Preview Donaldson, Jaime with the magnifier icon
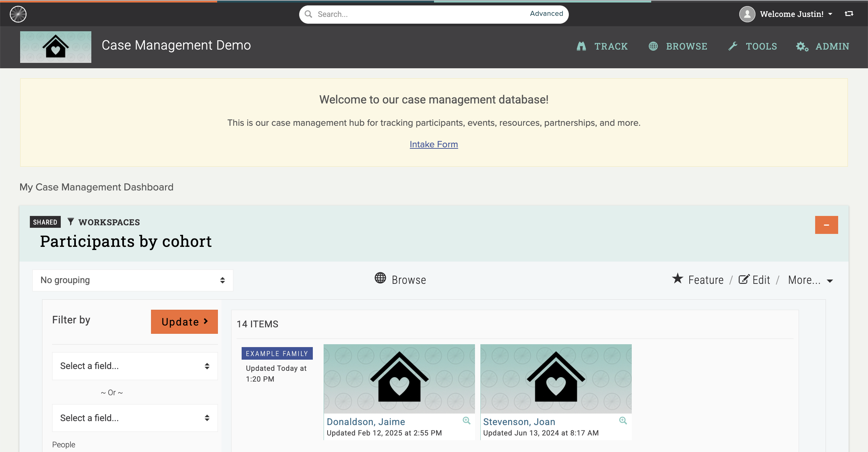This screenshot has height=452, width=868. pyautogui.click(x=466, y=420)
